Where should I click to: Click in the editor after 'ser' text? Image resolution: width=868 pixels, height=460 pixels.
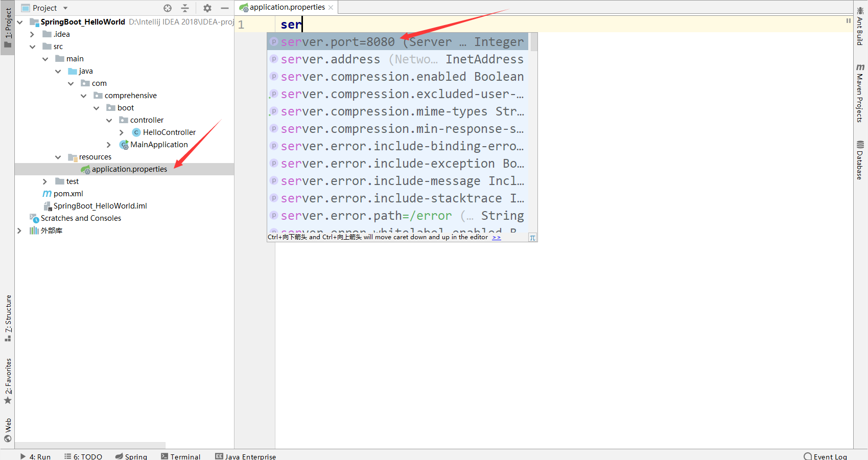tap(302, 25)
